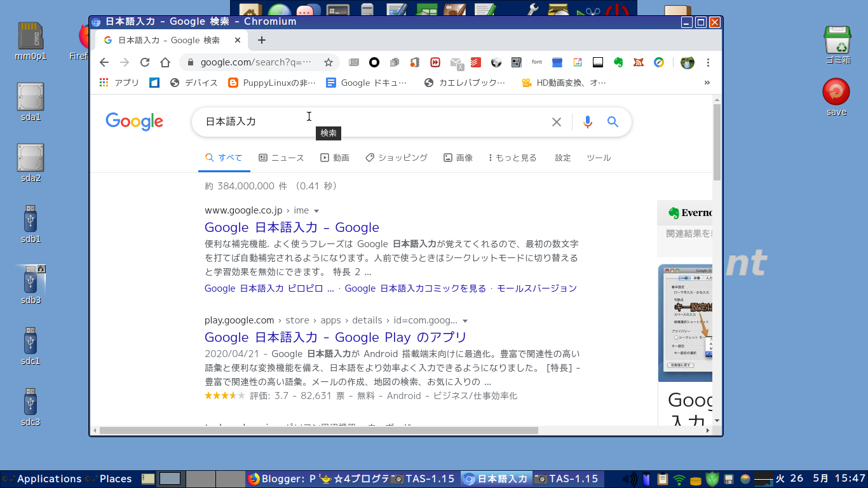This screenshot has height=488, width=868.
Task: Show more bookmarks with the » chevron
Action: point(707,83)
